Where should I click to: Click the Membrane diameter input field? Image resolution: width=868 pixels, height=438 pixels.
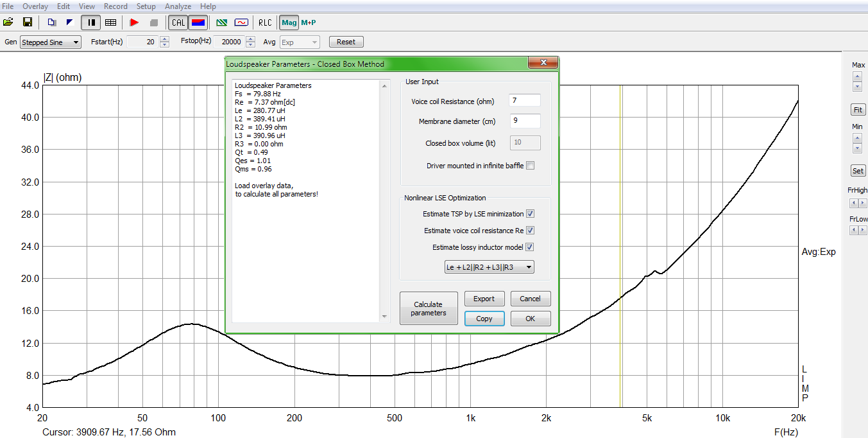525,121
